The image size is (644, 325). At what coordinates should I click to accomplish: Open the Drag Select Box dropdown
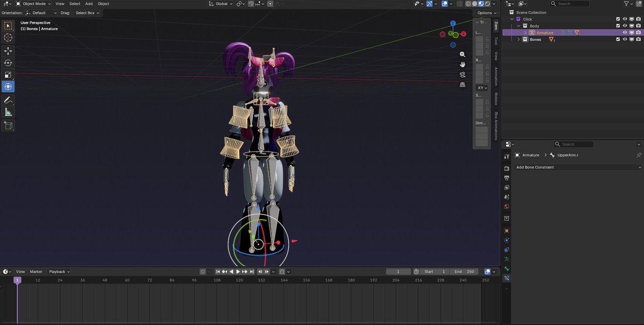pos(87,12)
